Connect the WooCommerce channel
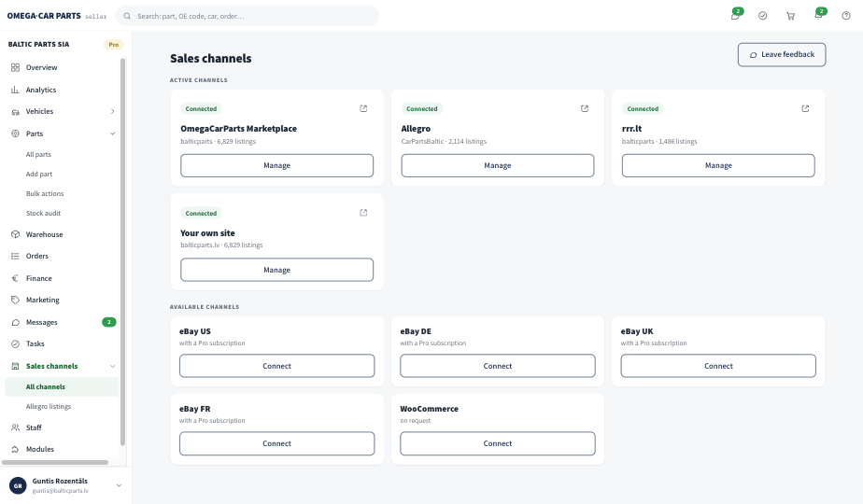Image resolution: width=863 pixels, height=504 pixels. pyautogui.click(x=498, y=443)
